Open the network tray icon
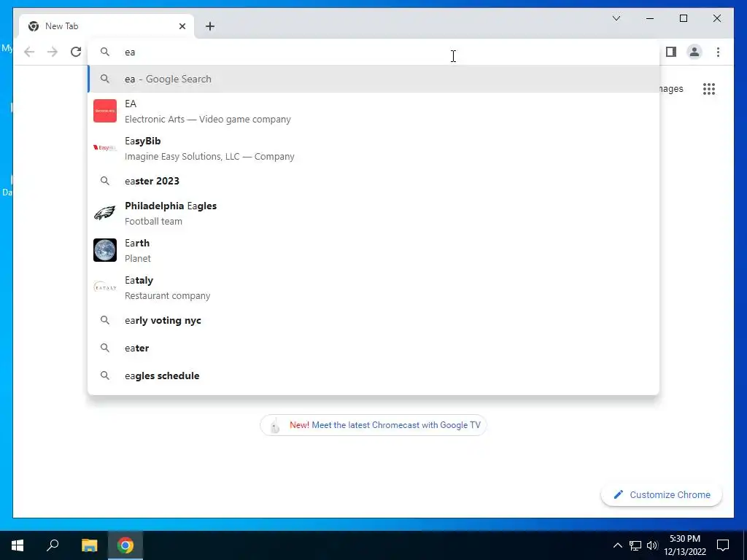The height and width of the screenshot is (560, 747). [635, 545]
